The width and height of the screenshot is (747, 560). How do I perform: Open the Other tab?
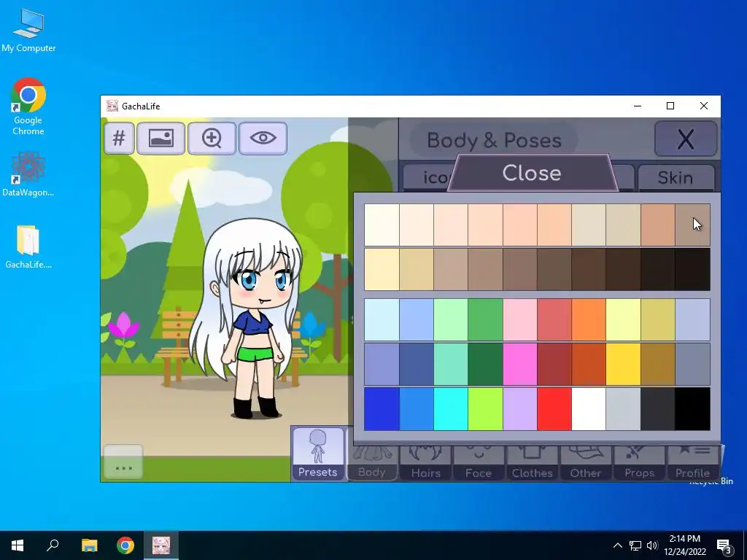click(586, 462)
